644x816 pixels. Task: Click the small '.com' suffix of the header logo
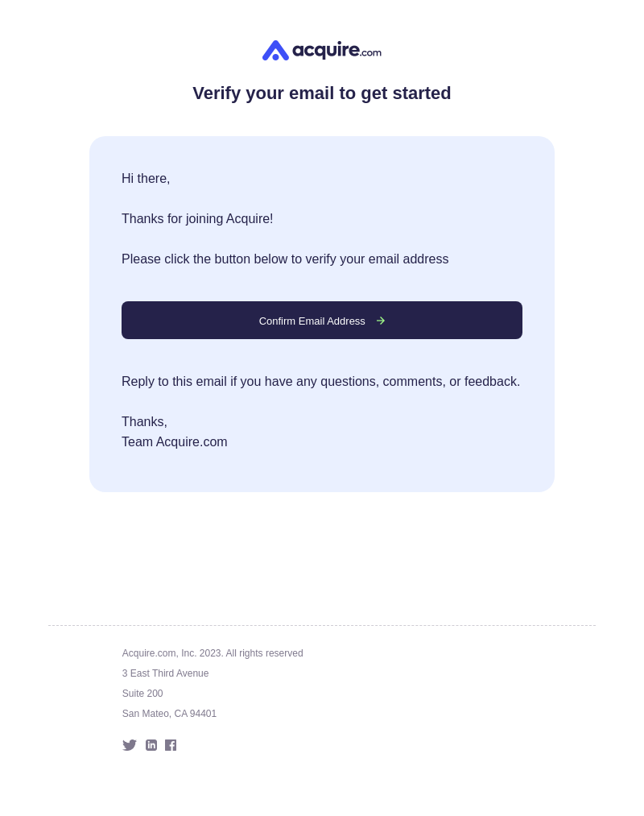tap(371, 52)
